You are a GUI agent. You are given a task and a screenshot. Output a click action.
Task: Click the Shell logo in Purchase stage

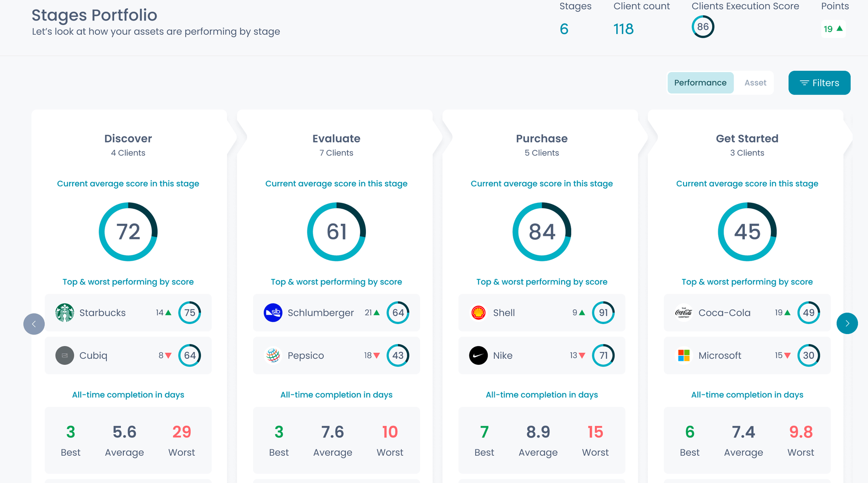tap(478, 312)
